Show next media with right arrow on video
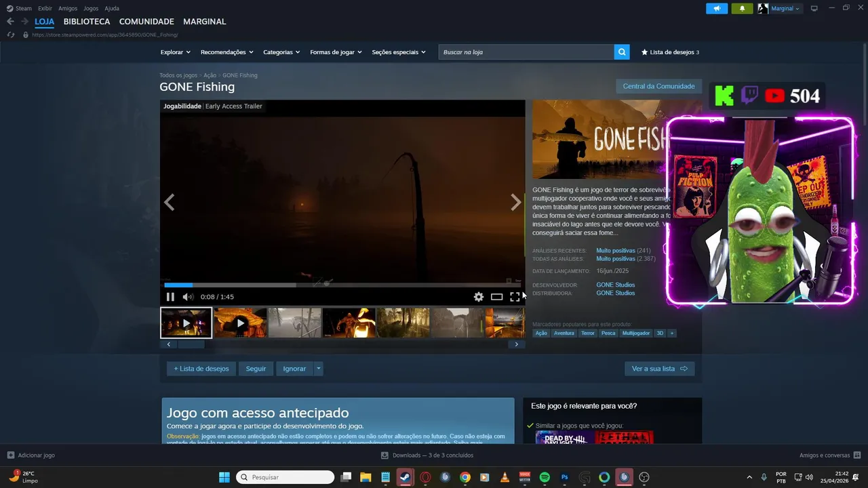 [x=515, y=202]
